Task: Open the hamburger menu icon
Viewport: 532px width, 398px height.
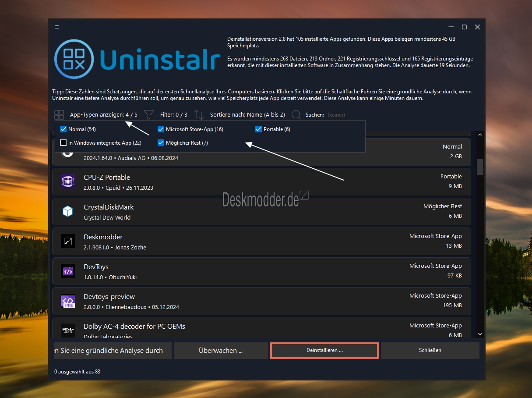Action: pos(56,27)
